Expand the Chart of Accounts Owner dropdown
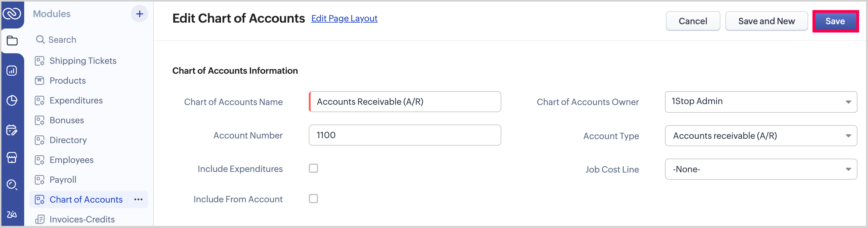868x228 pixels. (760, 102)
